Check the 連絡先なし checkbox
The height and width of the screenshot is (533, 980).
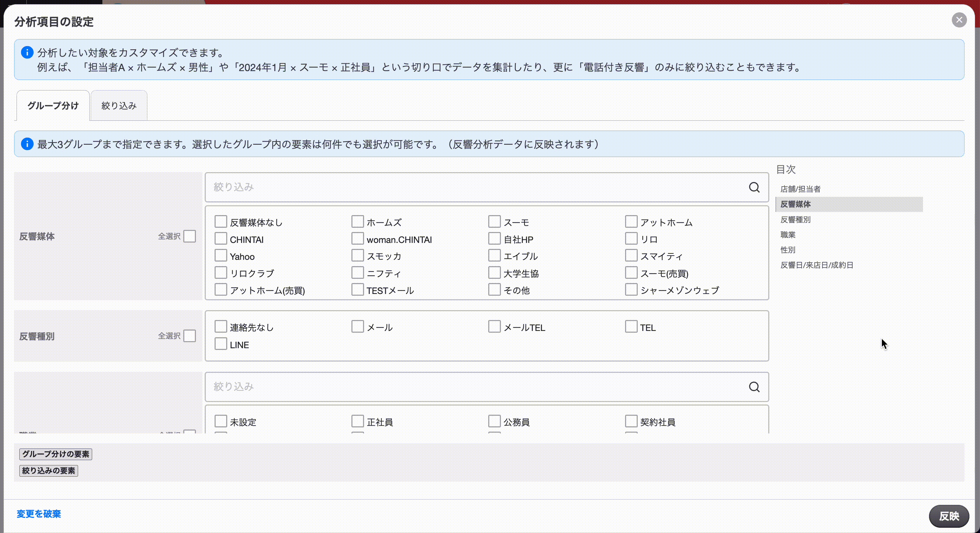pyautogui.click(x=221, y=327)
